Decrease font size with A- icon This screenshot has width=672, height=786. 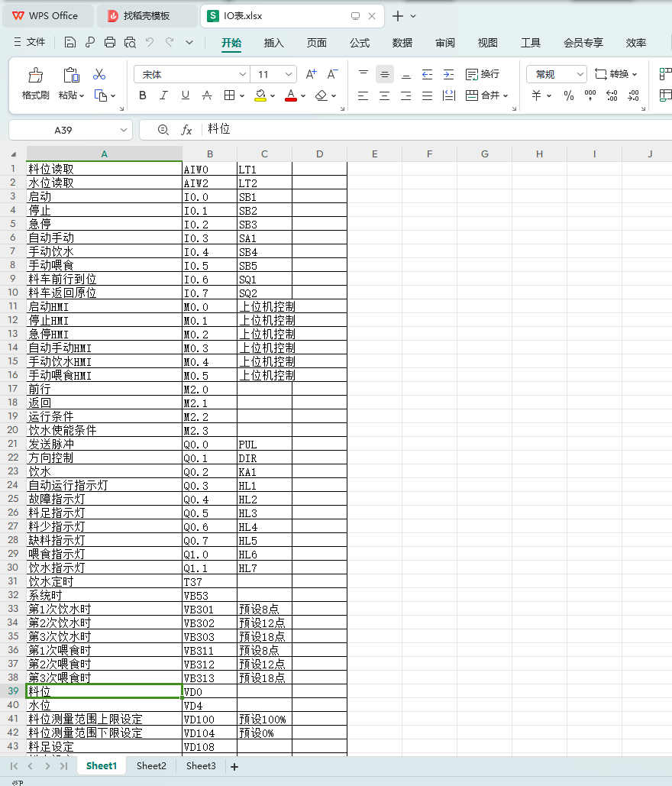click(x=332, y=74)
